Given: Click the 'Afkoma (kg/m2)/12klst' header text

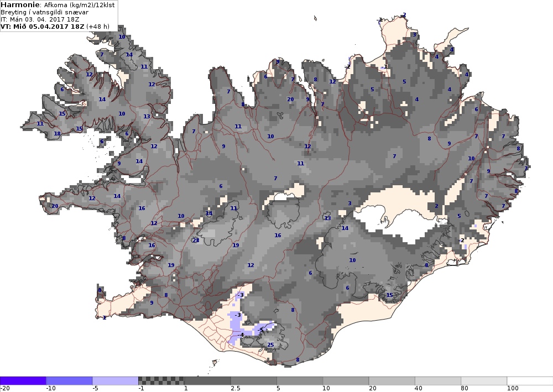Looking at the screenshot, I should [x=79, y=6].
